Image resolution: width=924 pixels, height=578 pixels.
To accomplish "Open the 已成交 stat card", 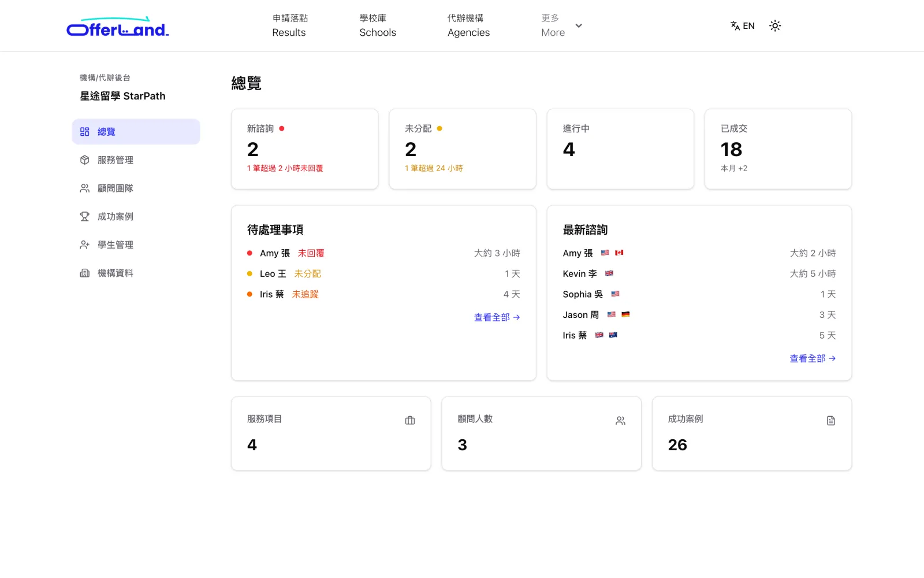I will [x=778, y=149].
